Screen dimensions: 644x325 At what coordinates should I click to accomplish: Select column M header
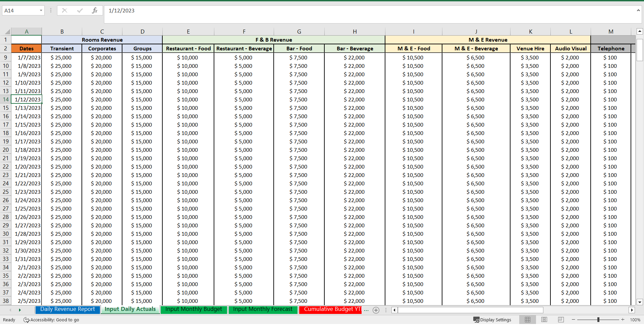(x=611, y=32)
